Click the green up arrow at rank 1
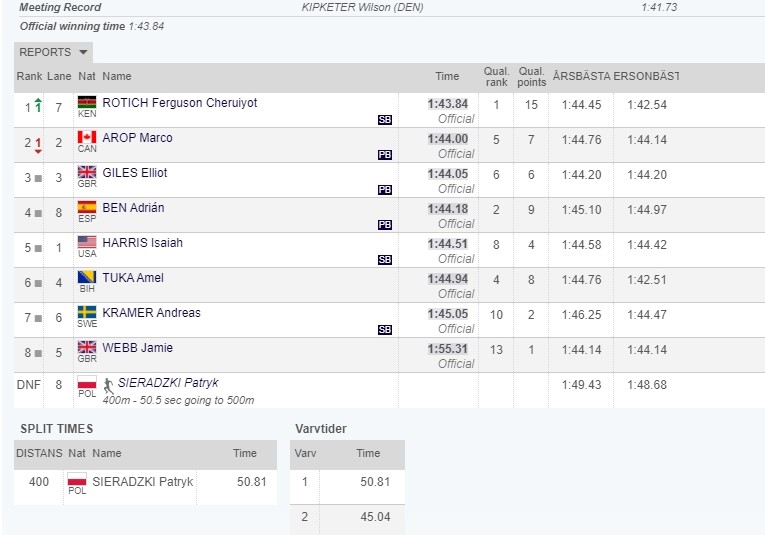 (x=38, y=105)
